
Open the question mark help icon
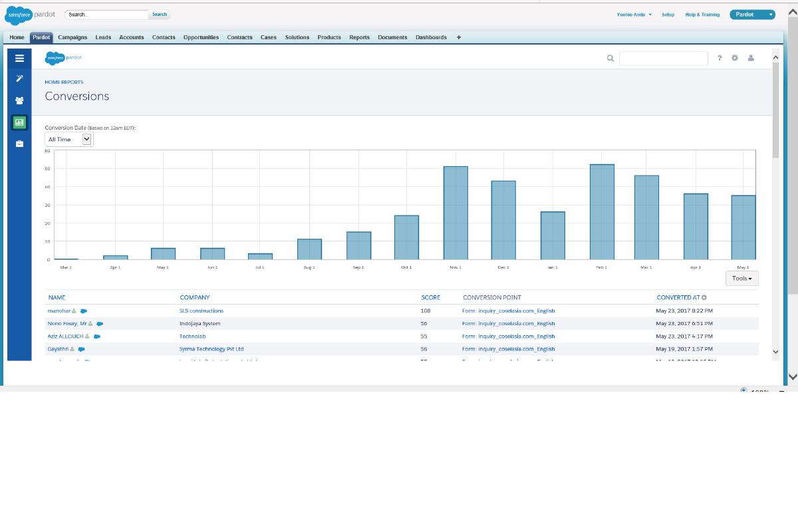pos(719,59)
